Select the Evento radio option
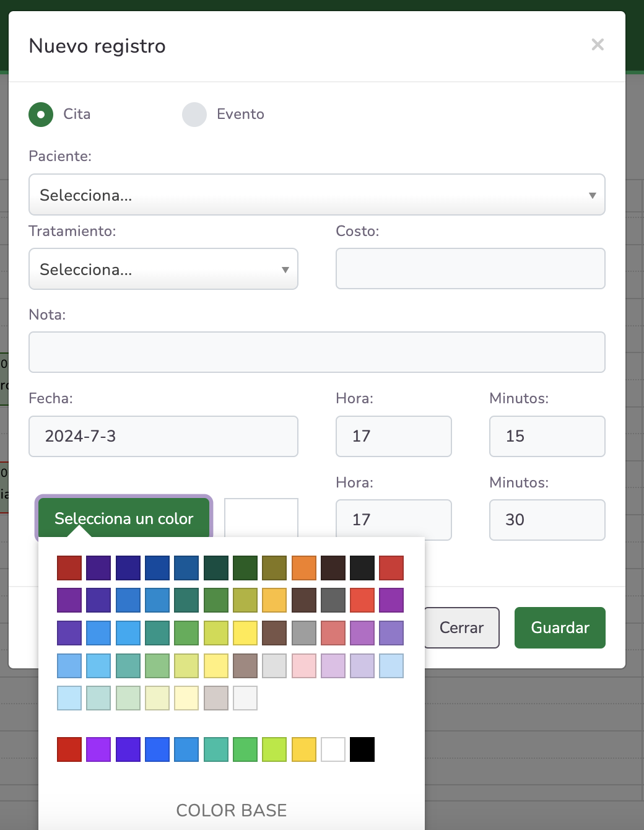Viewport: 644px width, 830px height. tap(194, 115)
